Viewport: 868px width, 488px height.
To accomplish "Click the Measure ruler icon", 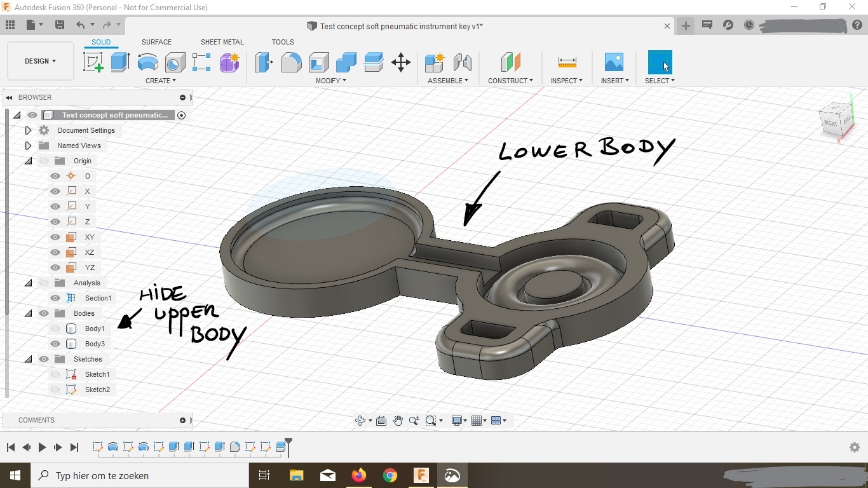I will point(567,62).
